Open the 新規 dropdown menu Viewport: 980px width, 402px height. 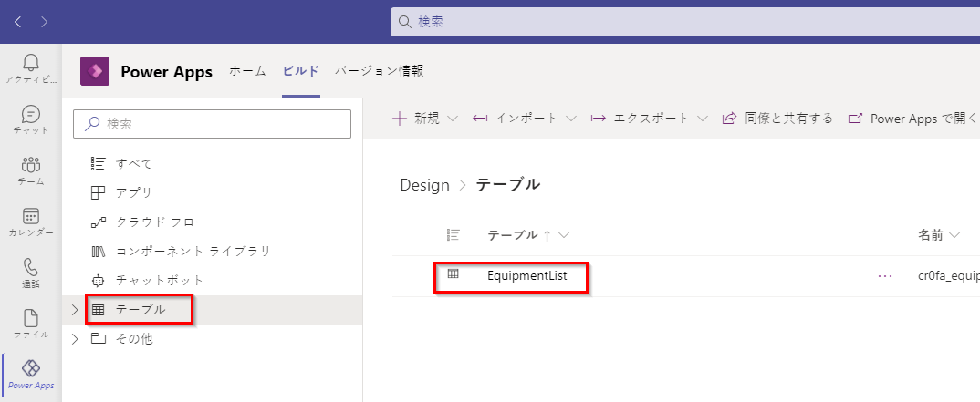(x=425, y=119)
